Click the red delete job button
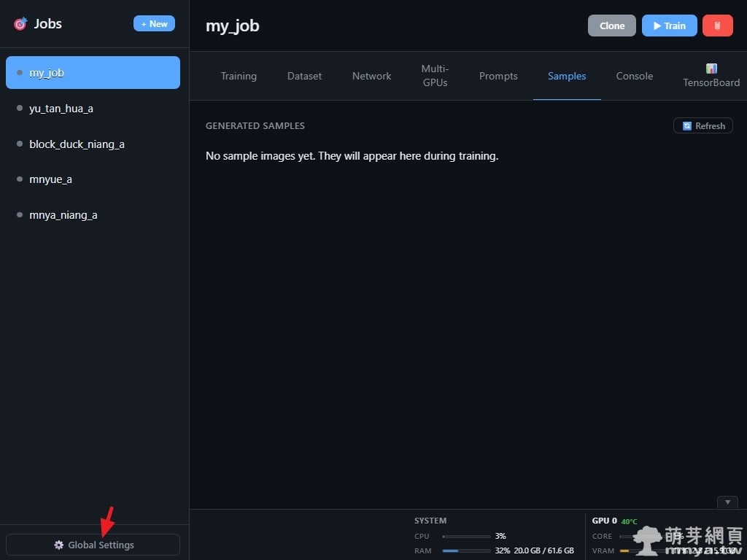This screenshot has width=747, height=560. pos(717,26)
